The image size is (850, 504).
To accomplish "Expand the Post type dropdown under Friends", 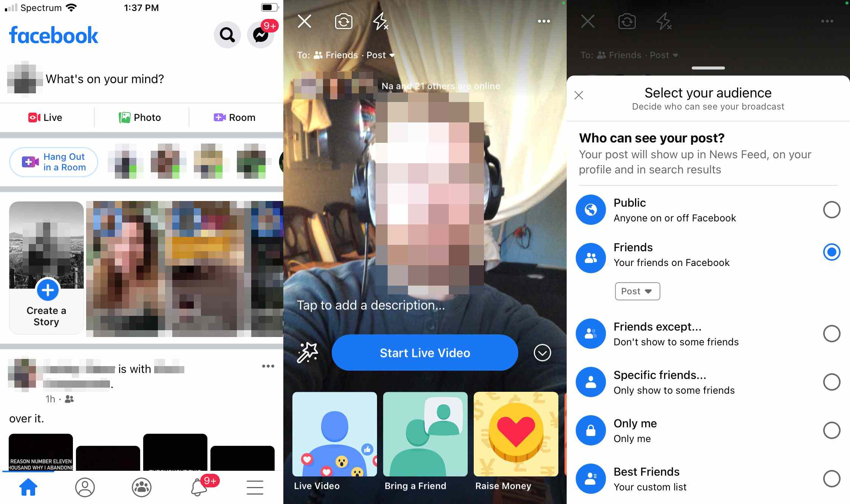I will [x=637, y=291].
